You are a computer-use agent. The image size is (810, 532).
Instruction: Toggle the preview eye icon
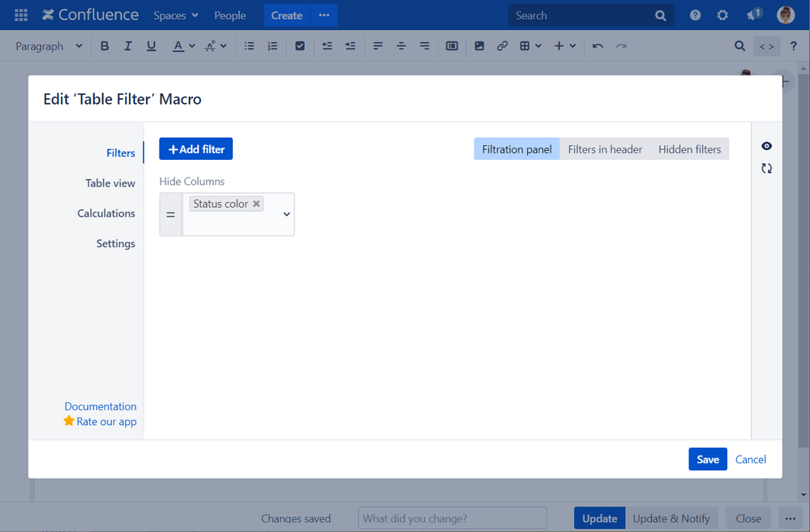(766, 146)
